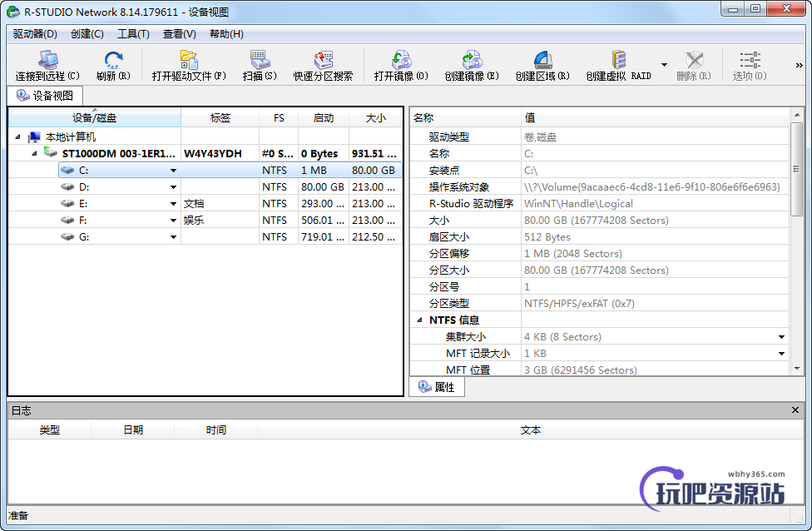Click the log 文本 column header
This screenshot has height=531, width=812.
tap(530, 430)
